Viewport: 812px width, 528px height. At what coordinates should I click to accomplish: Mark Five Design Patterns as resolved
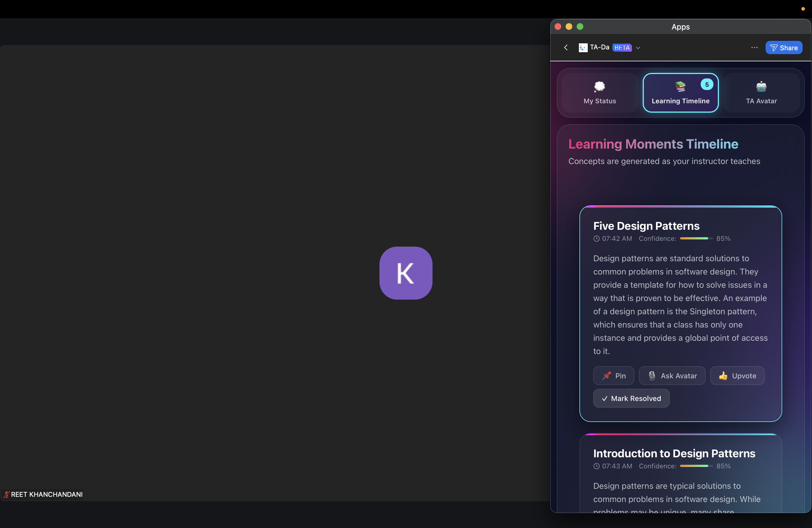(631, 398)
